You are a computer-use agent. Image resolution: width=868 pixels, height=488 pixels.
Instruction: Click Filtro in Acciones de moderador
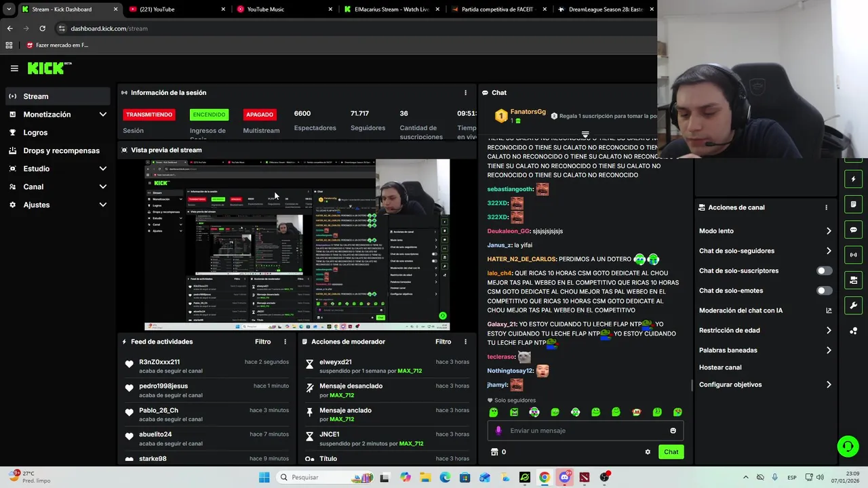443,342
